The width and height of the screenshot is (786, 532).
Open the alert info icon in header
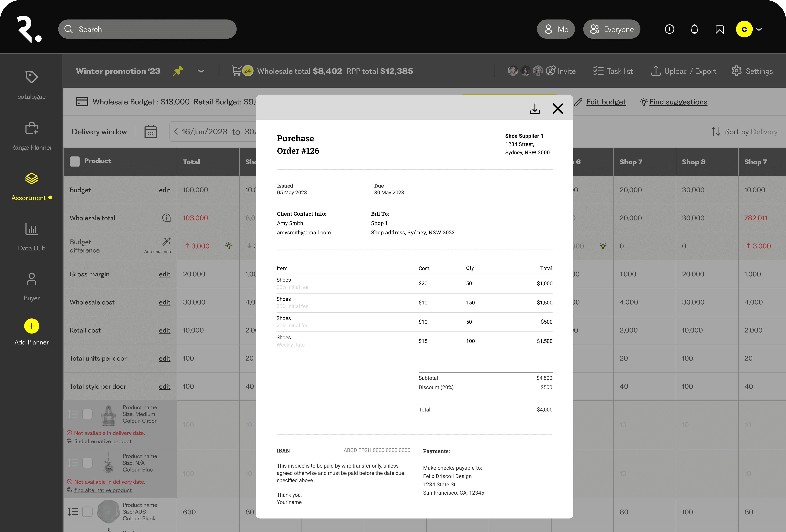coord(669,29)
